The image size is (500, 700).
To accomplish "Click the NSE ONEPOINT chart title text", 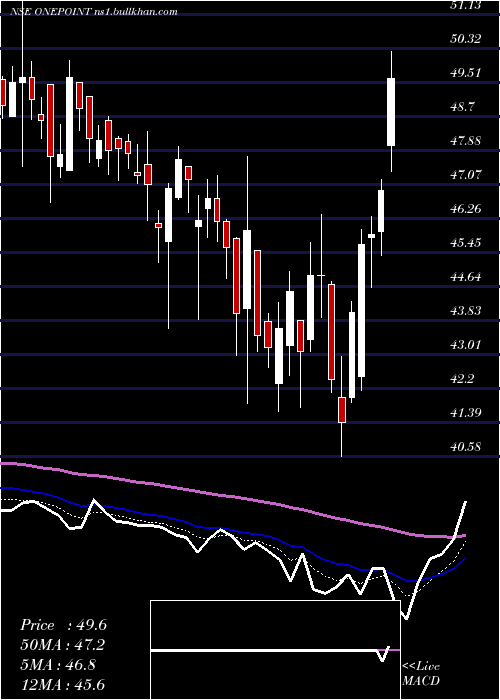I will click(94, 12).
